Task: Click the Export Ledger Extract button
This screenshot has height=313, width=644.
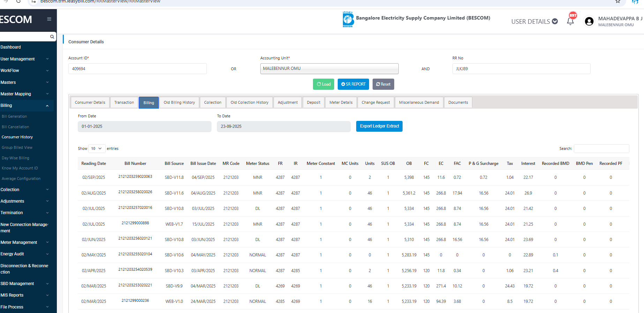Action: tap(379, 126)
